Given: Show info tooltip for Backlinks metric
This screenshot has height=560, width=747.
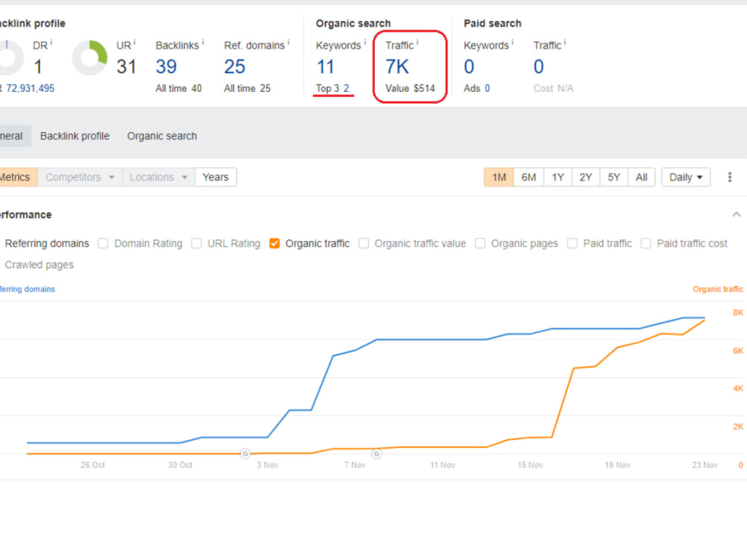Looking at the screenshot, I should pos(203,43).
